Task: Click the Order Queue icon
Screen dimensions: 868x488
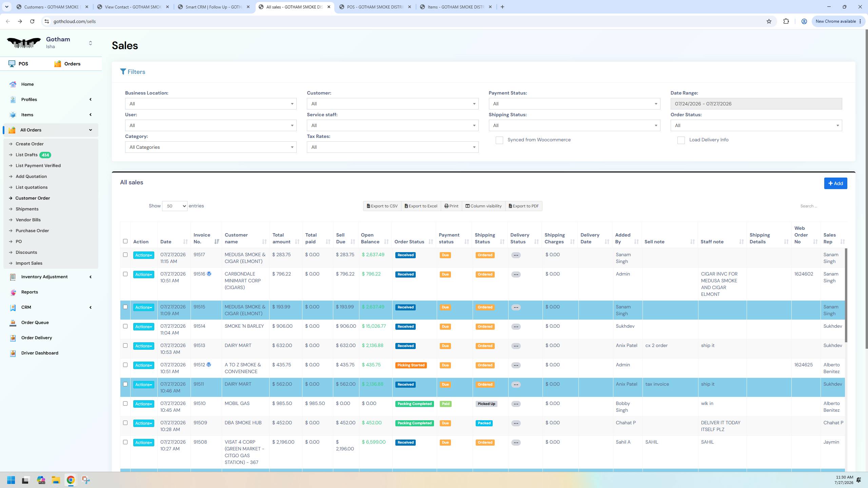Action: pos(13,323)
